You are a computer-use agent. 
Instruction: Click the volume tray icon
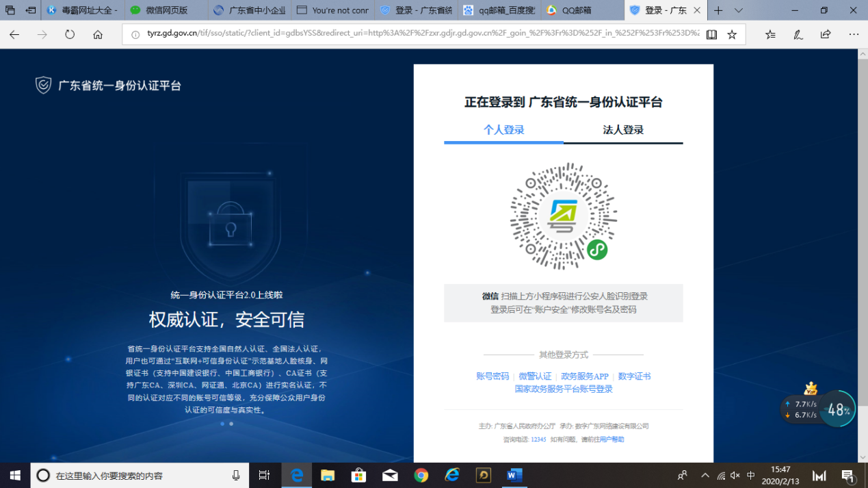(735, 476)
